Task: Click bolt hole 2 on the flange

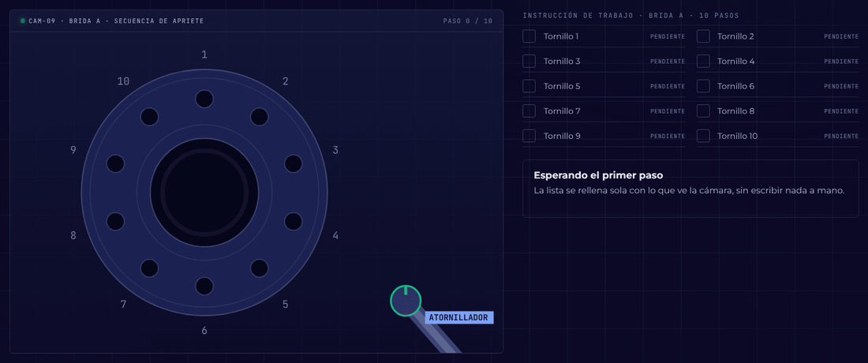Action: (259, 117)
